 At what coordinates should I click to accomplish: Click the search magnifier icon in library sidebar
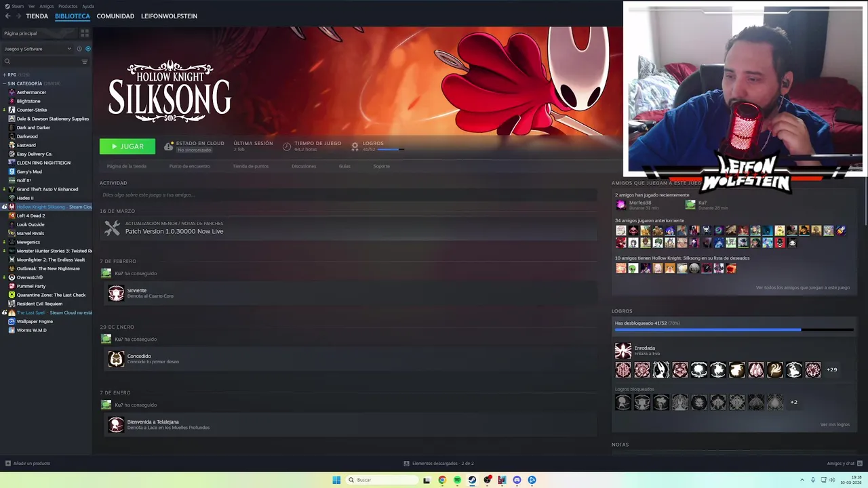point(7,62)
